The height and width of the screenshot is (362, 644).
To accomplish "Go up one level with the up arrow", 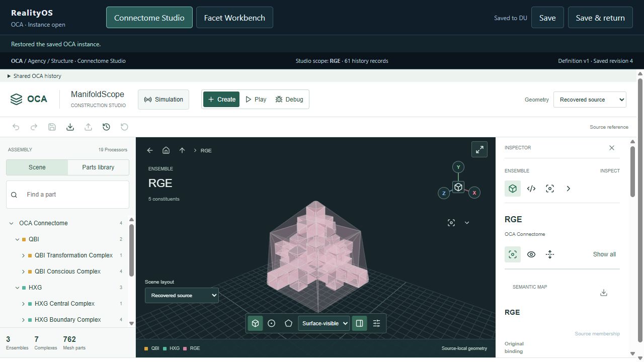I will pyautogui.click(x=182, y=150).
